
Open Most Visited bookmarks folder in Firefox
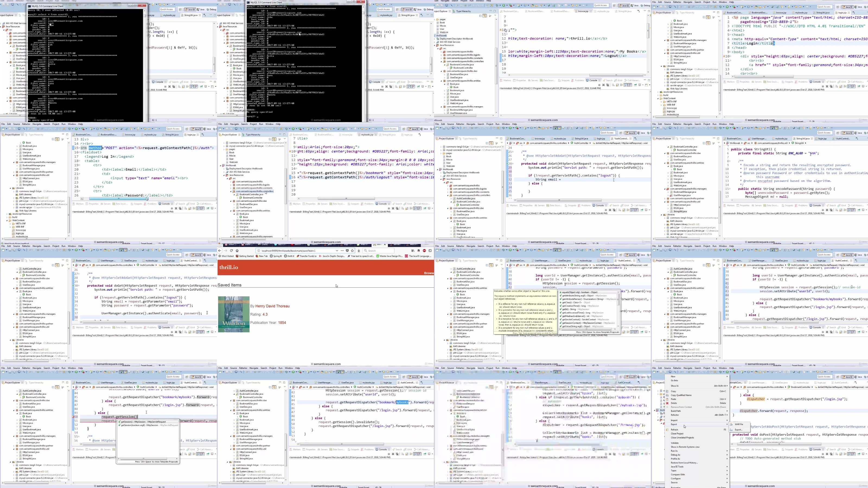226,256
